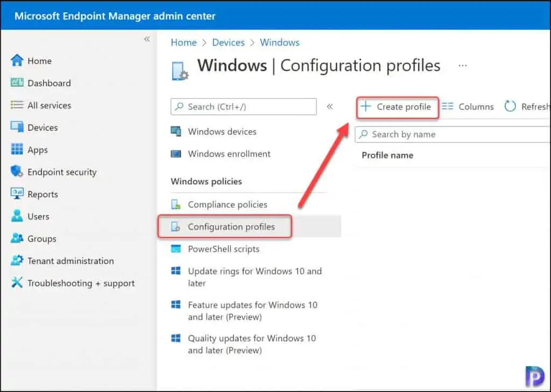Click the Dashboard chart icon
This screenshot has height=392, width=551.
pyautogui.click(x=17, y=83)
